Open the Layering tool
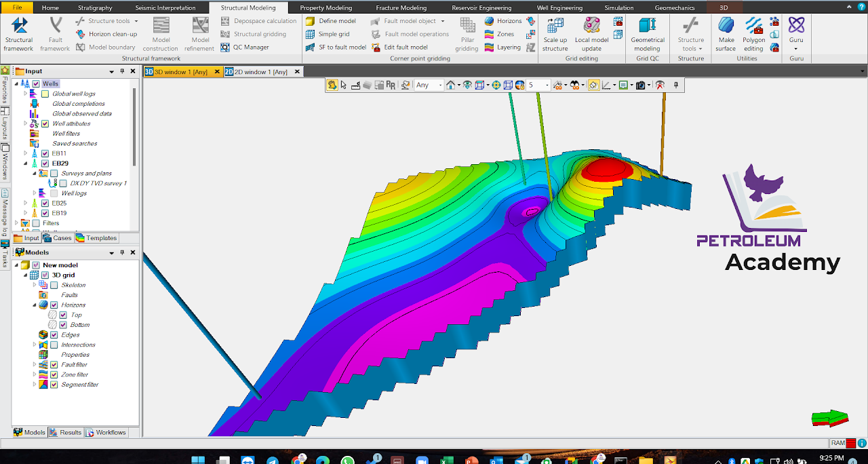 point(503,47)
